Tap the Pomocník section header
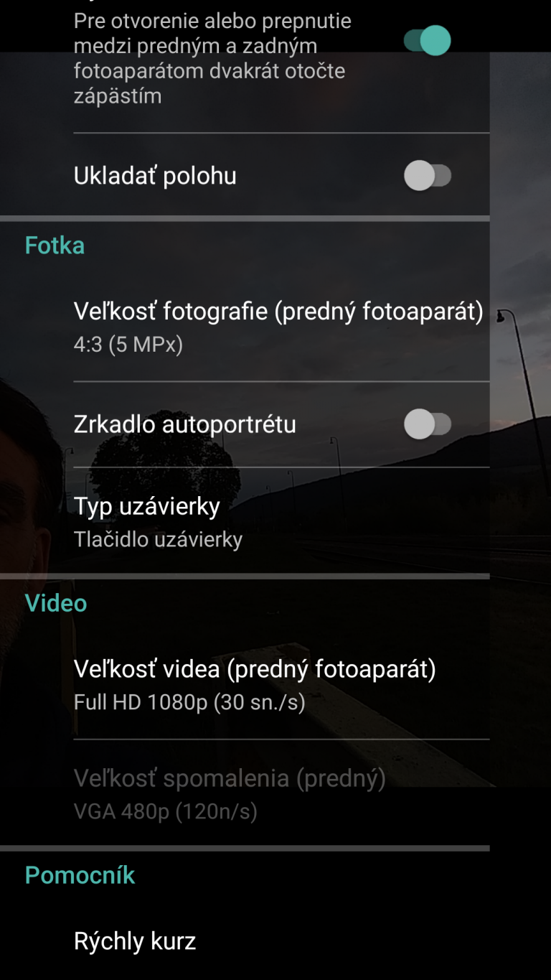The width and height of the screenshot is (551, 980). tap(80, 875)
